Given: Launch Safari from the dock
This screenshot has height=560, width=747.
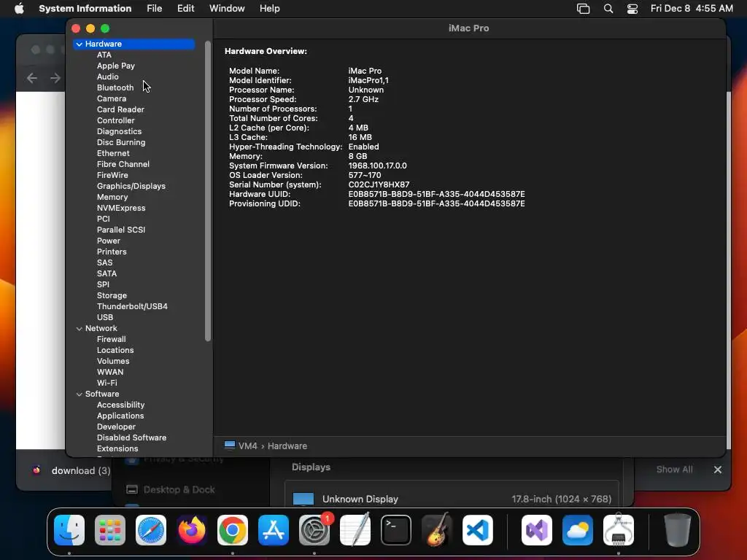Looking at the screenshot, I should click(151, 529).
